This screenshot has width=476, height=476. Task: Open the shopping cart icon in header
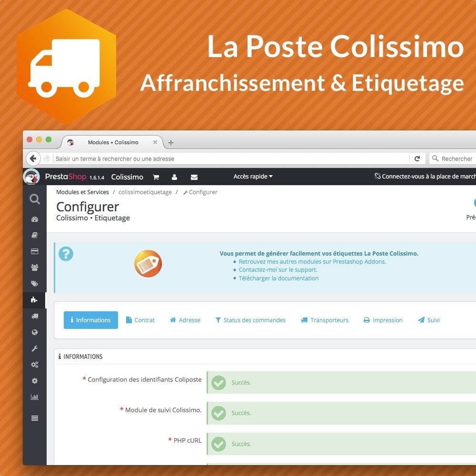pos(156,177)
